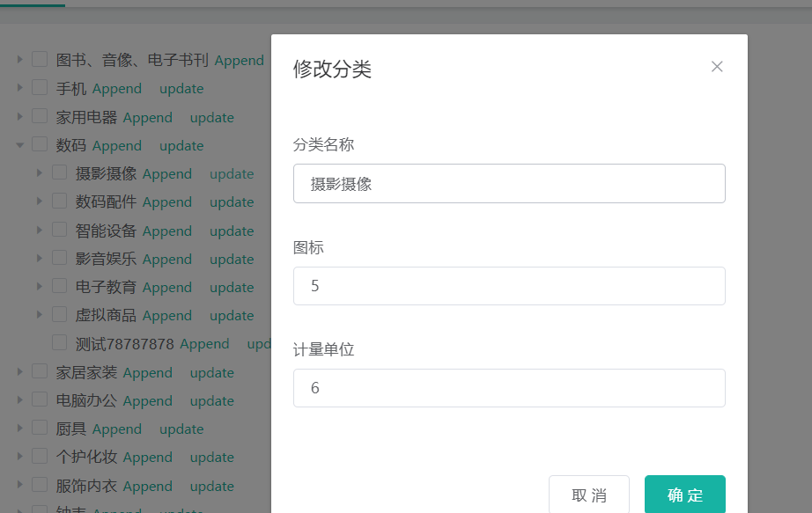Click Append next to 电子教育
Viewport: 812px width, 513px height.
tap(167, 288)
